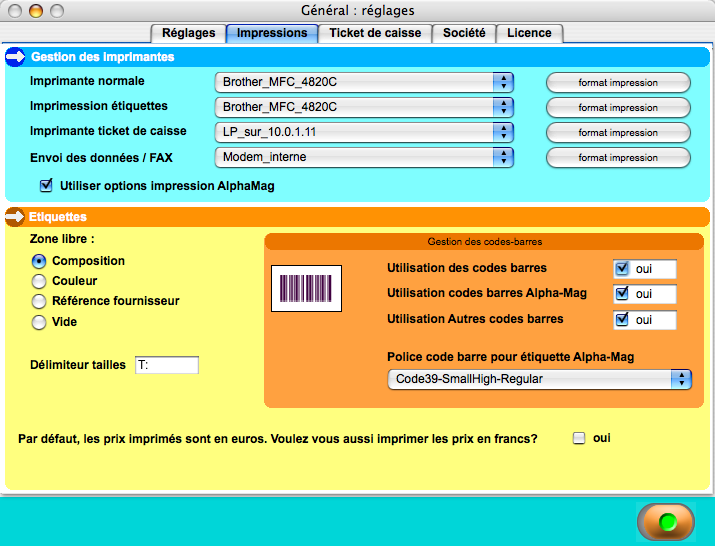This screenshot has width=715, height=546.
Task: Click the Police code barre pour étiquette label
Action: pyautogui.click(x=511, y=357)
